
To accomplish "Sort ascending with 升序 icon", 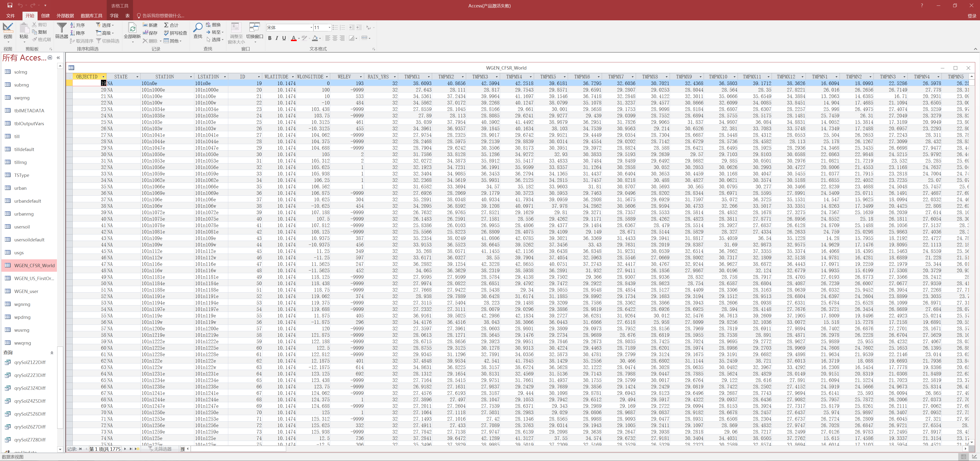I will pyautogui.click(x=78, y=25).
